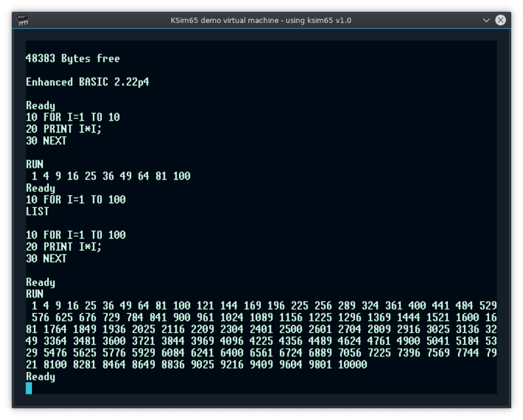Click the output line '1 4 9 16 25 36 49 64 81 100'
This screenshot has width=523, height=420.
coord(111,176)
